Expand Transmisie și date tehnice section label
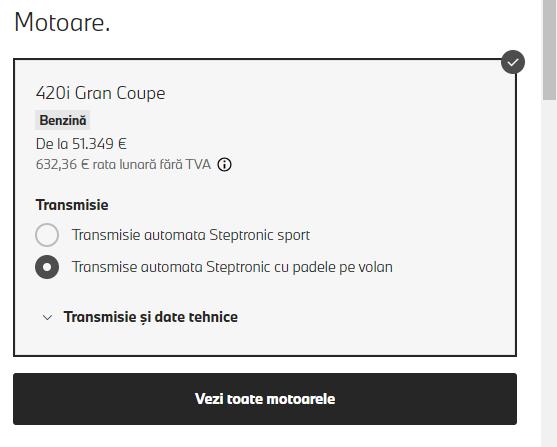Viewport: 557px width, 447px height. click(151, 317)
